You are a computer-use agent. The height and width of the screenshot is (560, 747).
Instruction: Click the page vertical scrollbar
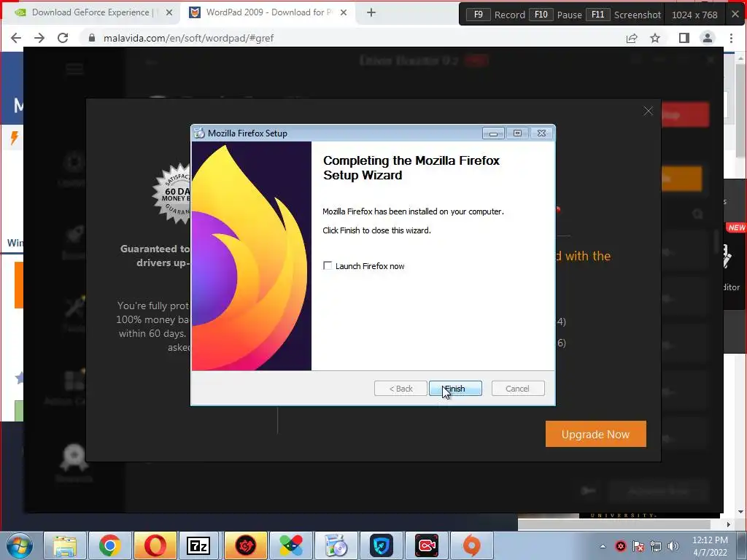(741, 111)
